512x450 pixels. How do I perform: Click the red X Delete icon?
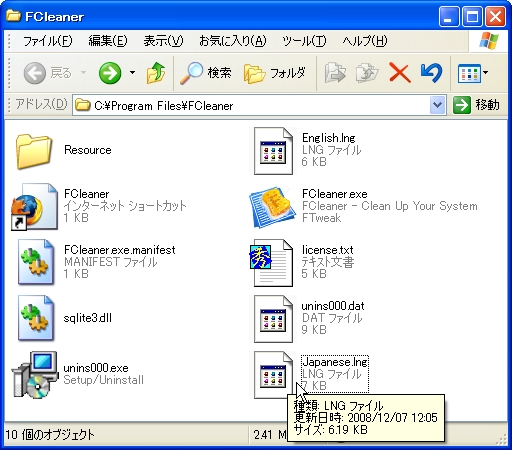click(x=399, y=73)
